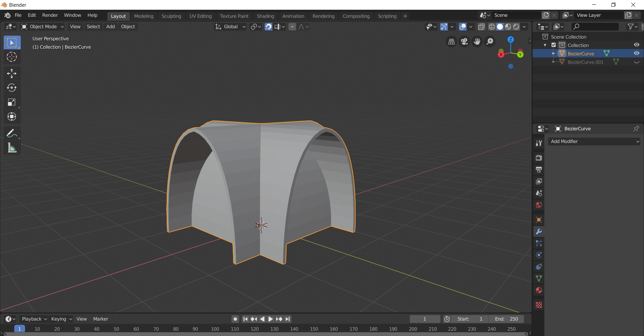Switch to the Modeling workspace tab
644x336 pixels.
coord(144,16)
